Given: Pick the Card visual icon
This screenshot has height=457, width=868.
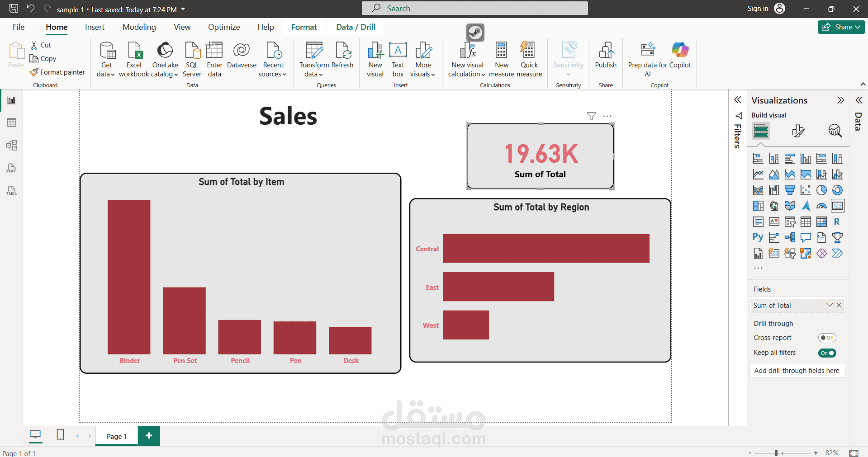Looking at the screenshot, I should (x=837, y=206).
